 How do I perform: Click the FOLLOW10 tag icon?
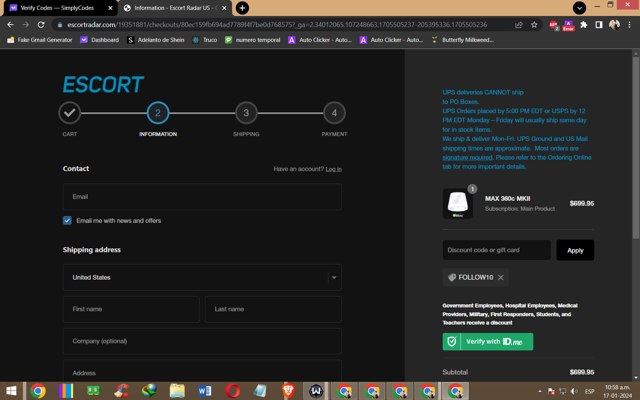pos(452,278)
